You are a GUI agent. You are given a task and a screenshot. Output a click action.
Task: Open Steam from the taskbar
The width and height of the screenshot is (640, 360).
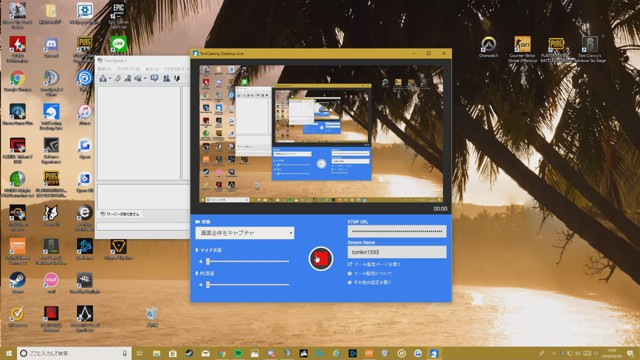click(189, 353)
